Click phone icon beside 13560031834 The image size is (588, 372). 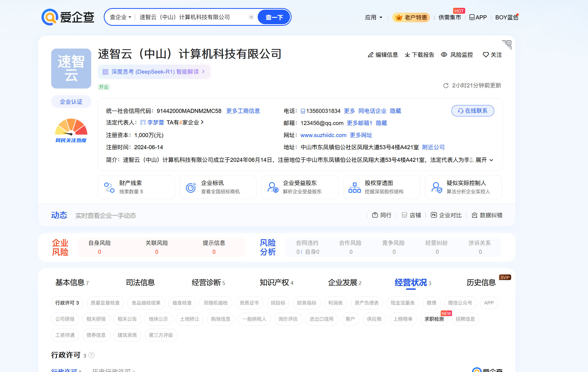[303, 111]
